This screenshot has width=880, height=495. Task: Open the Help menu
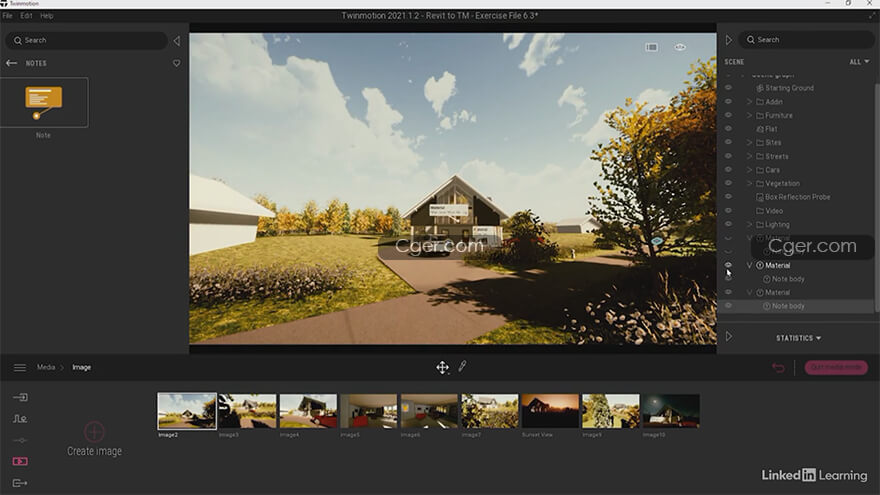coord(47,16)
